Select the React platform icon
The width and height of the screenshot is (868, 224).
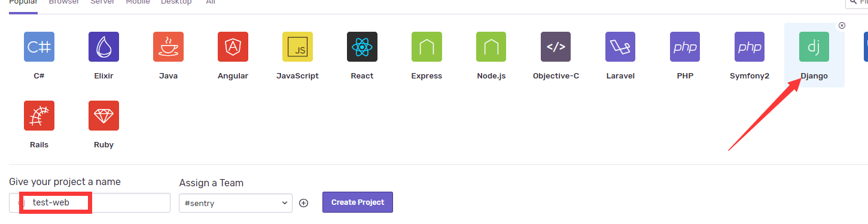(362, 47)
